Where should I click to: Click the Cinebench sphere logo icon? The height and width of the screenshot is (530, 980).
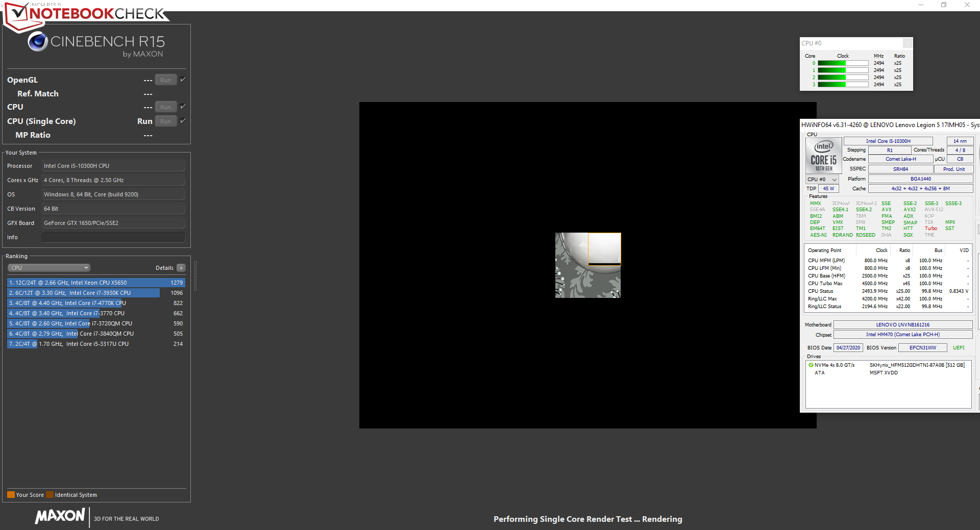click(x=38, y=42)
